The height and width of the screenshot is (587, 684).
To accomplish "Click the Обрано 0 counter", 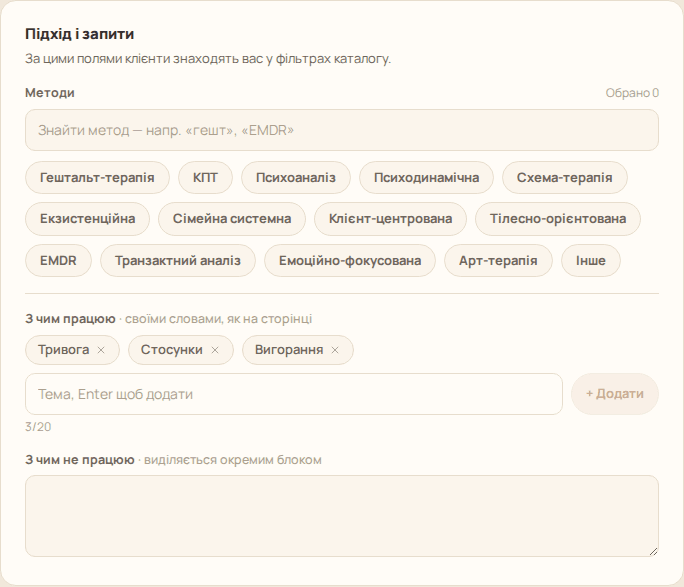I will [x=632, y=93].
